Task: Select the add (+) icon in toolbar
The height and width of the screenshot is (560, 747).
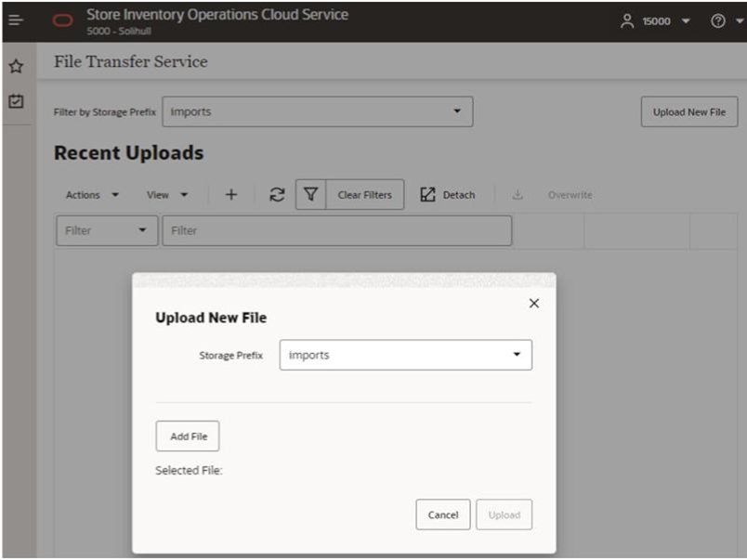Action: [230, 194]
